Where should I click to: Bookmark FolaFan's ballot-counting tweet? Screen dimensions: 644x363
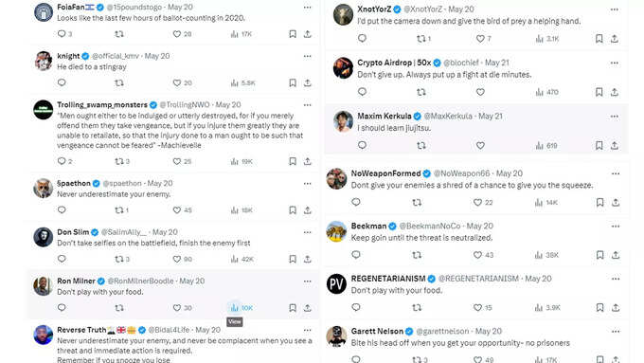[293, 34]
